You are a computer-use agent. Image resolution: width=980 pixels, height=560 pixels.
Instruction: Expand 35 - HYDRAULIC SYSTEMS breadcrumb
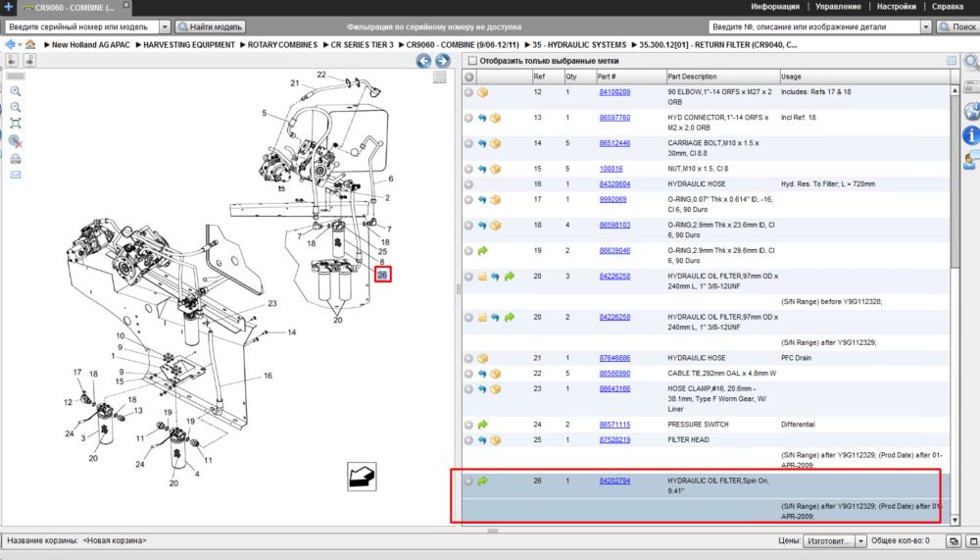(579, 45)
